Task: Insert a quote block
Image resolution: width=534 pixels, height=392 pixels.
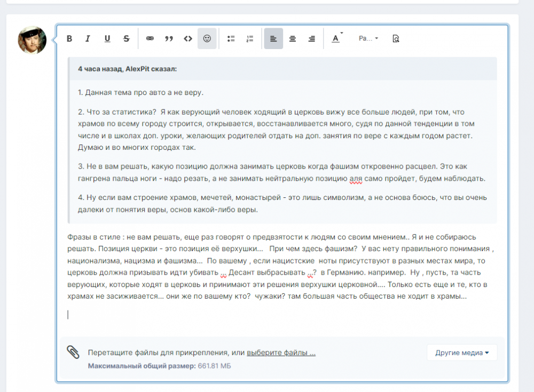Action: point(169,38)
